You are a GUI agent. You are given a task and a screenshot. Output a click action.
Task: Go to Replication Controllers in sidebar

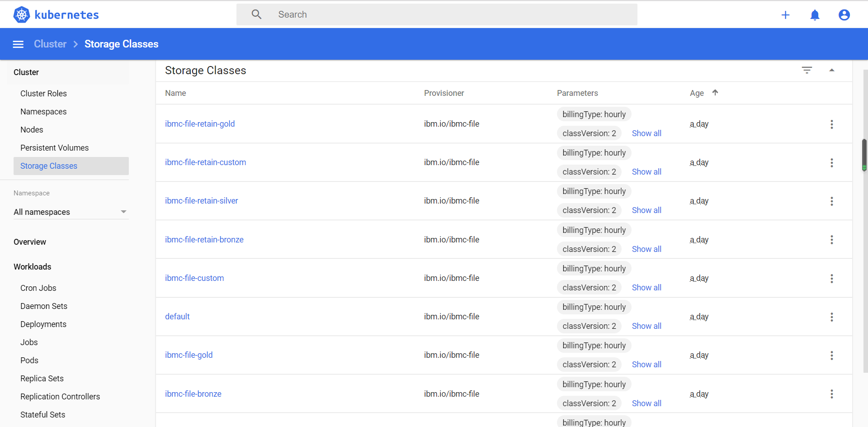point(60,397)
